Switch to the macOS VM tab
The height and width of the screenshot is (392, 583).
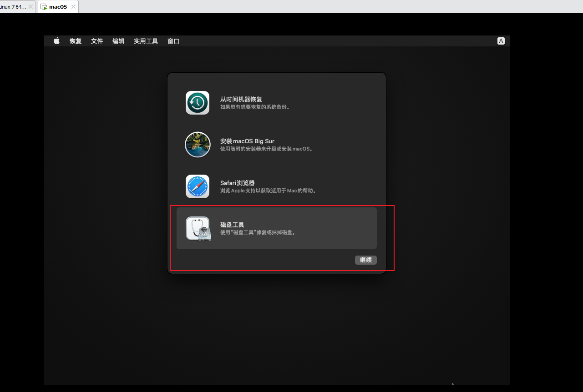tap(58, 7)
